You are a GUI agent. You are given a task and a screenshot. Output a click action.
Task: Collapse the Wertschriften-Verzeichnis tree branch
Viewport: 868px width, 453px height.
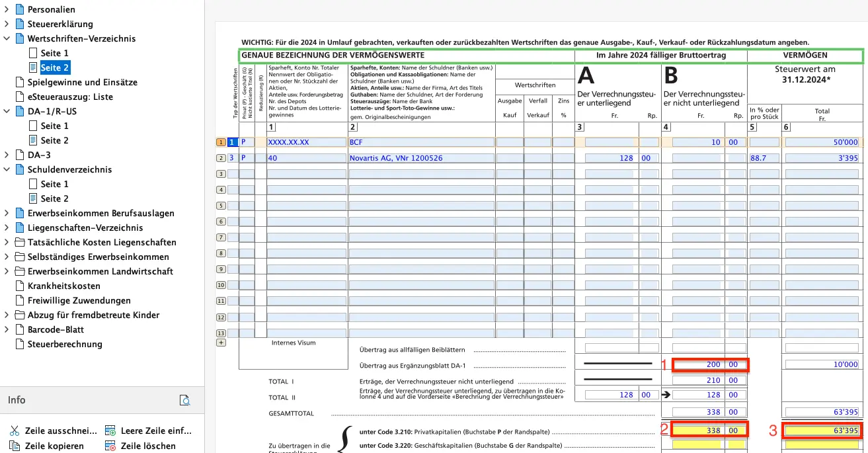7,38
